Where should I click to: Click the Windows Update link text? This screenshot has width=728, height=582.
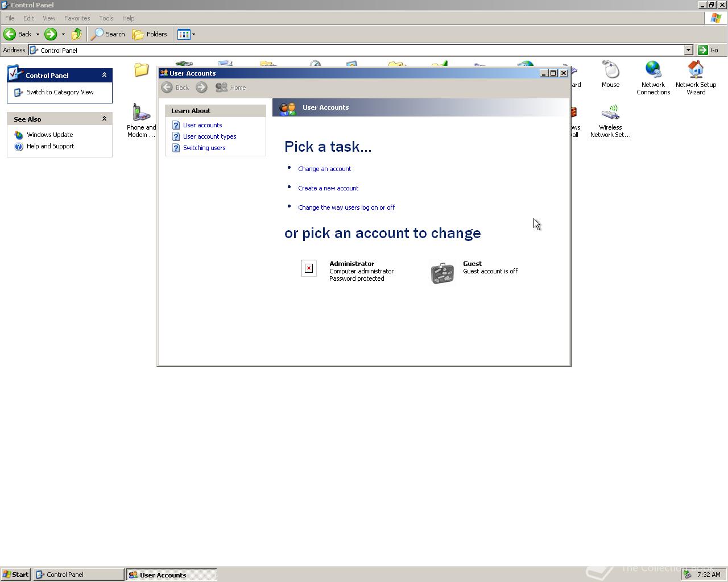(49, 135)
